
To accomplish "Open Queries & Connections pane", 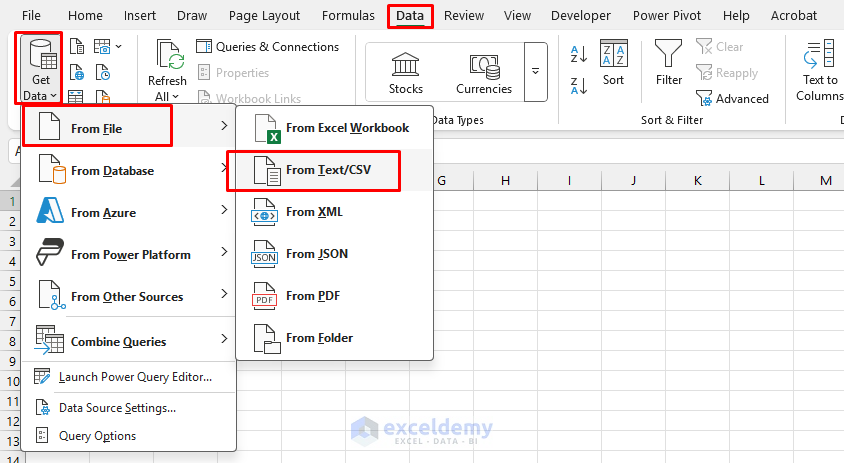I will point(268,47).
